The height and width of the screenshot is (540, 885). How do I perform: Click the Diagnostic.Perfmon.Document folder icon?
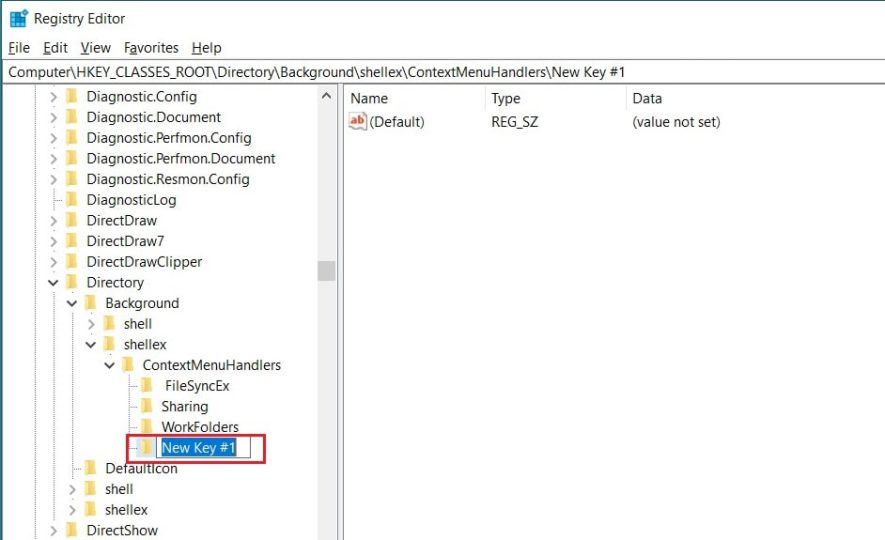pyautogui.click(x=72, y=159)
